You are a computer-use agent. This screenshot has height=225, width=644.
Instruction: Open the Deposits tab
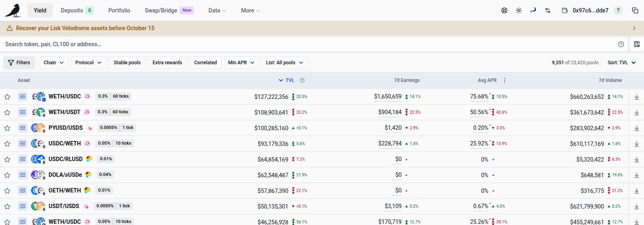point(77,10)
